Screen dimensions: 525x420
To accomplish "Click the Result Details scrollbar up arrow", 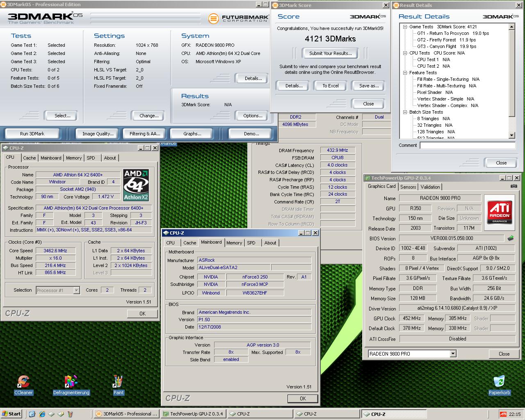I will [x=511, y=27].
